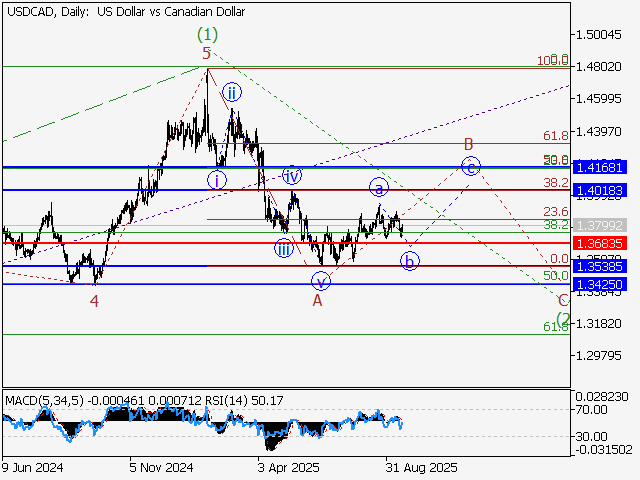This screenshot has height=480, width=640.
Task: Select the circled wave i marker
Action: point(217,180)
